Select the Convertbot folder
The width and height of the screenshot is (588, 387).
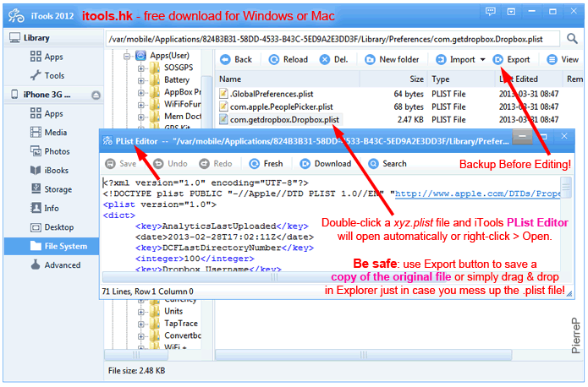tap(175, 335)
